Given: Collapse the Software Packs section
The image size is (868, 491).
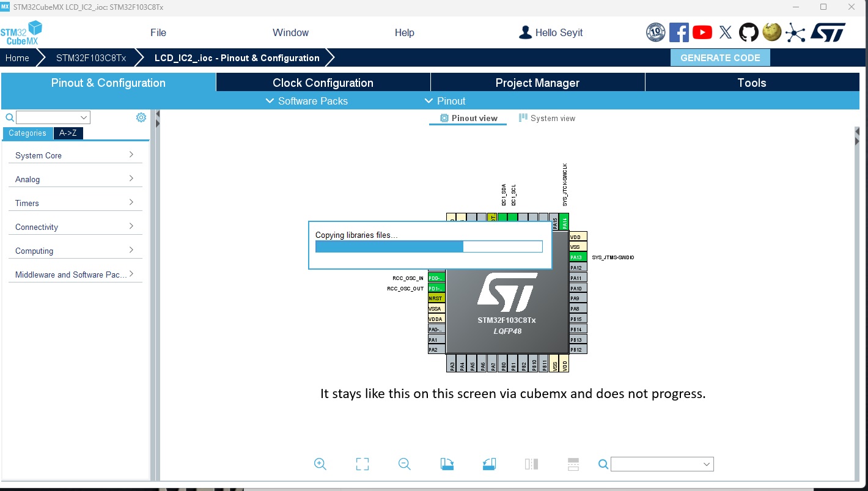Looking at the screenshot, I should pyautogui.click(x=270, y=101).
